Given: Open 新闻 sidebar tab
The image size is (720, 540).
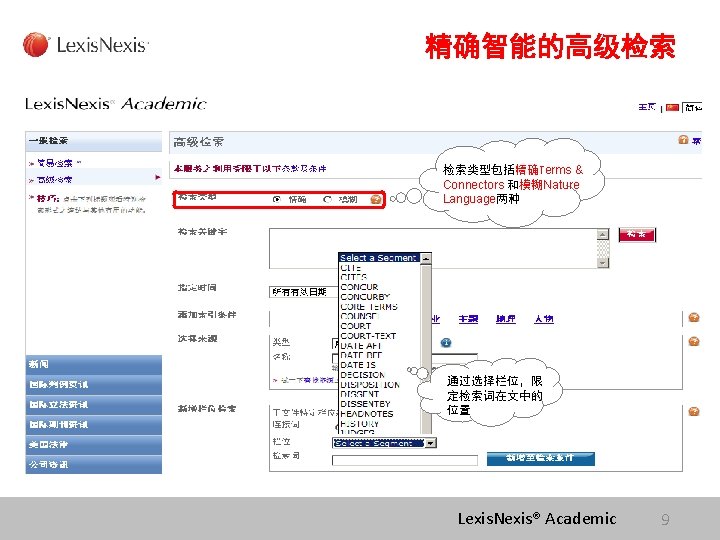Looking at the screenshot, I should tap(94, 364).
